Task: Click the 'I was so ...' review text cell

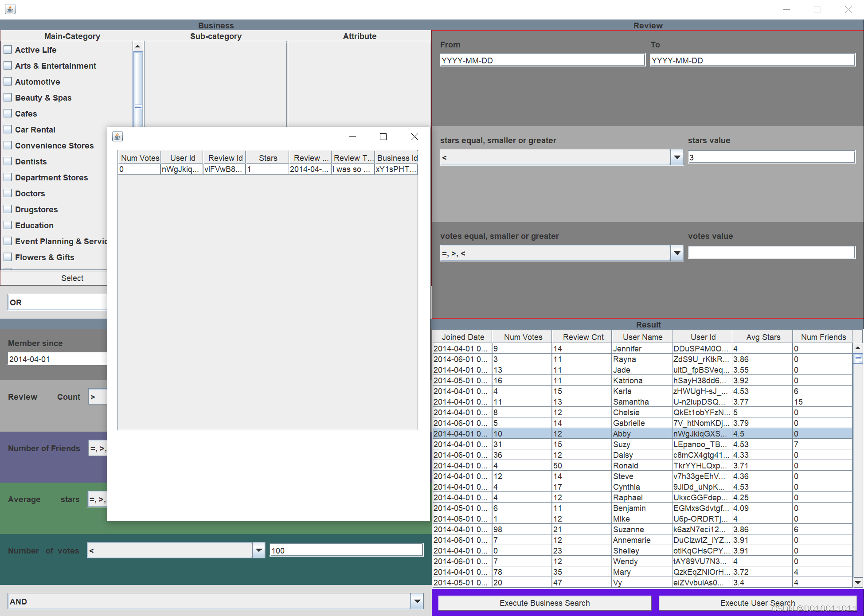Action: coord(353,169)
